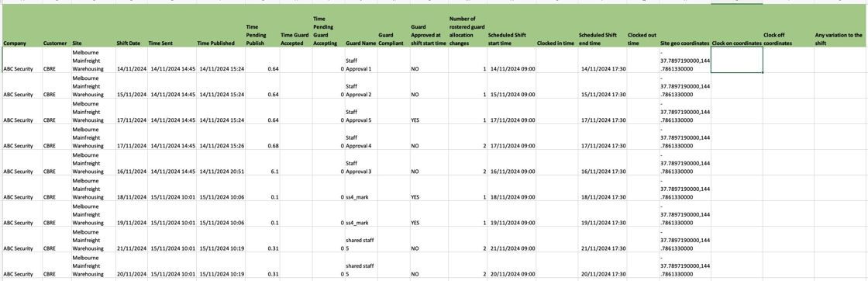Select the Time Pending Publish header
The width and height of the screenshot is (868, 281).
[x=263, y=26]
